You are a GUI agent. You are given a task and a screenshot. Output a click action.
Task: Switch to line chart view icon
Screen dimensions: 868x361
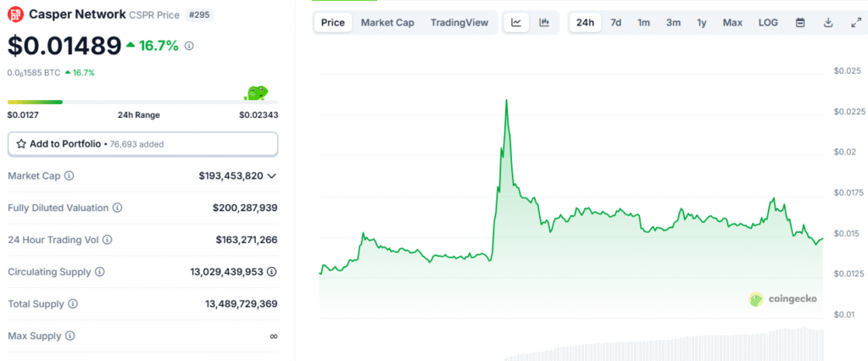click(516, 23)
